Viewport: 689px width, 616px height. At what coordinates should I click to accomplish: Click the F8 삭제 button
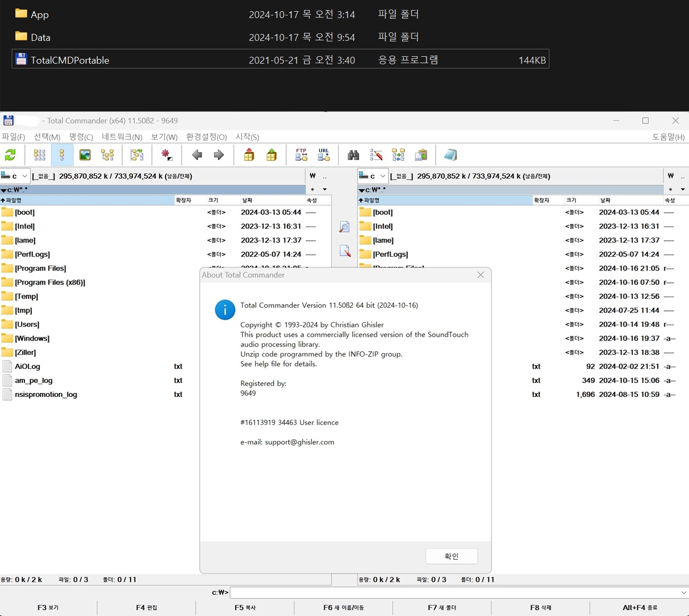(541, 608)
